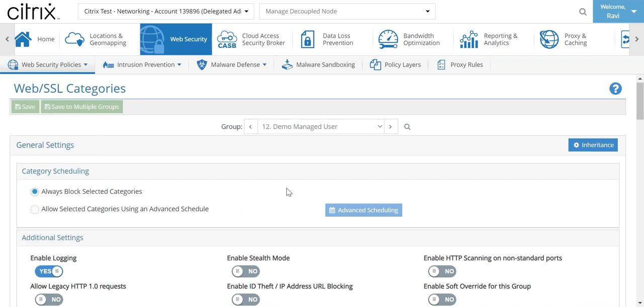Open Proxy Rules page
Screen dimensions: 644x307
[x=460, y=65]
